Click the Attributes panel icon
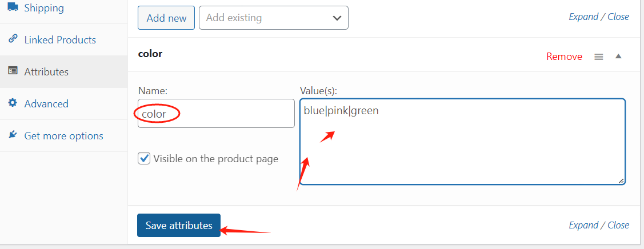The image size is (644, 249). pyautogui.click(x=13, y=71)
